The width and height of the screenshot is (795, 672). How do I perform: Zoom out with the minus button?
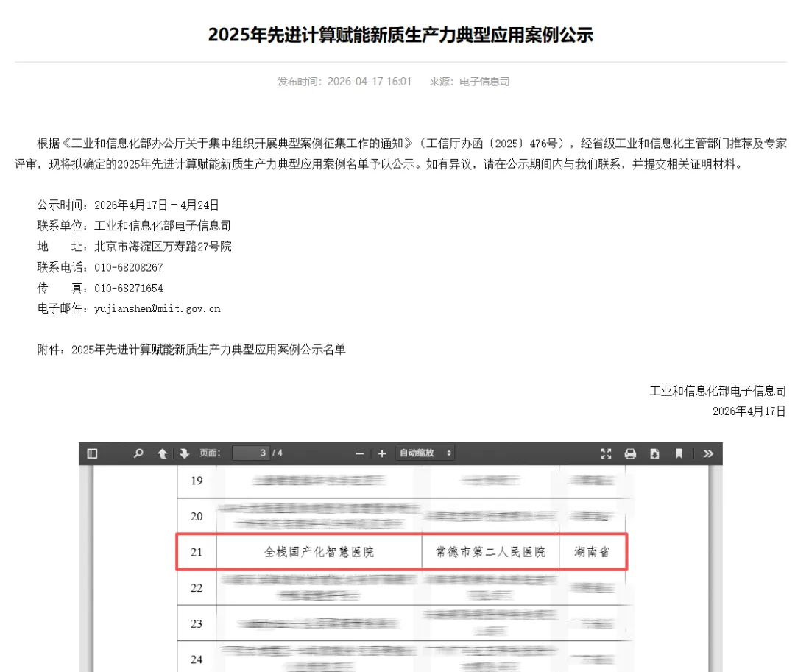(x=360, y=453)
